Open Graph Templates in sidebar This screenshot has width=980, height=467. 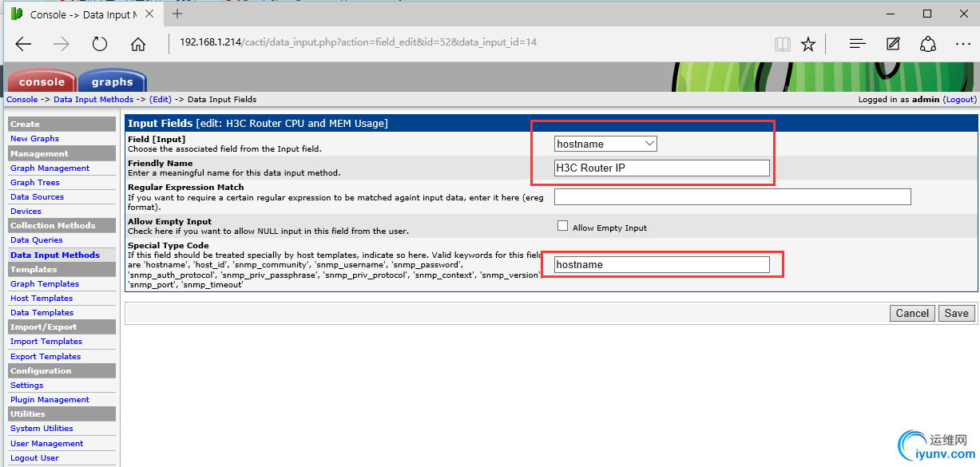click(45, 283)
